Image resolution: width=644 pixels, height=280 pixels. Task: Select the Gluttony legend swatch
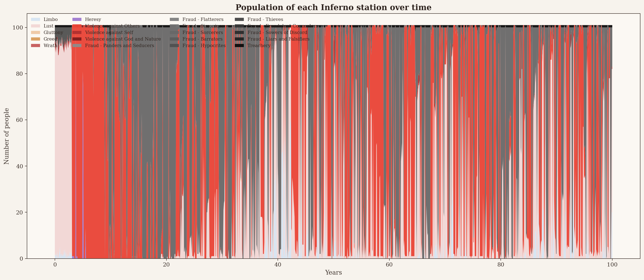(x=35, y=33)
